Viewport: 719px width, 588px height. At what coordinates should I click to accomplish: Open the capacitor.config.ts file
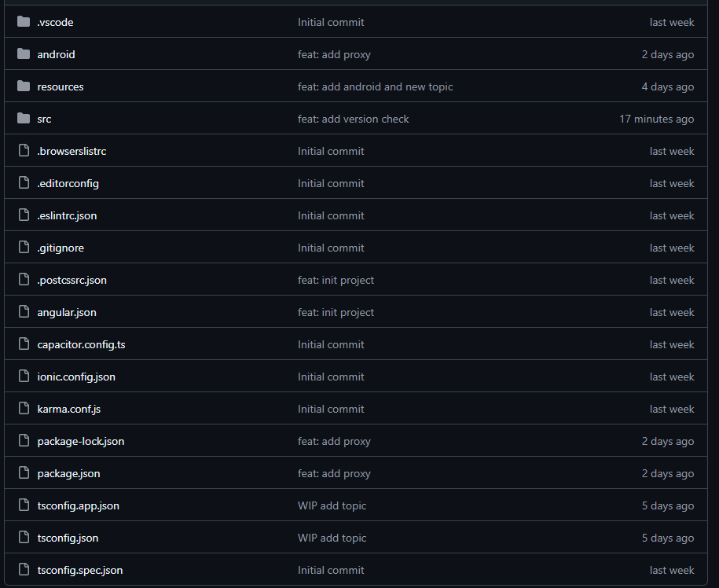tap(81, 344)
